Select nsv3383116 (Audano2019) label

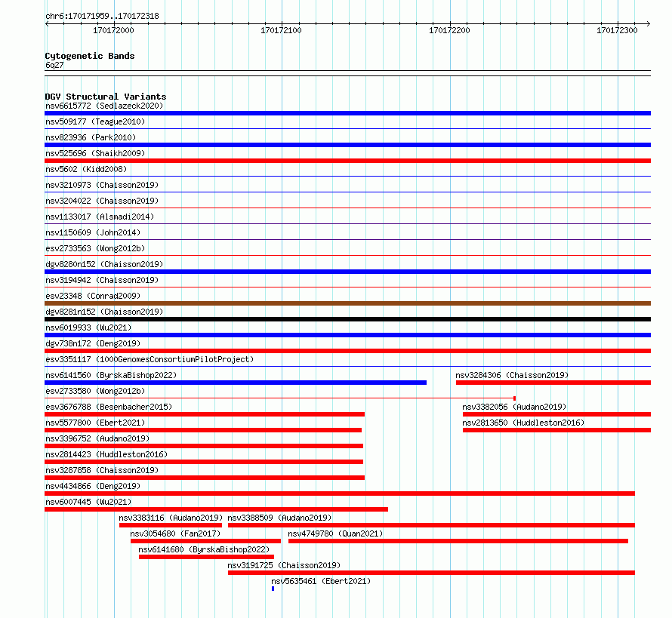(171, 518)
